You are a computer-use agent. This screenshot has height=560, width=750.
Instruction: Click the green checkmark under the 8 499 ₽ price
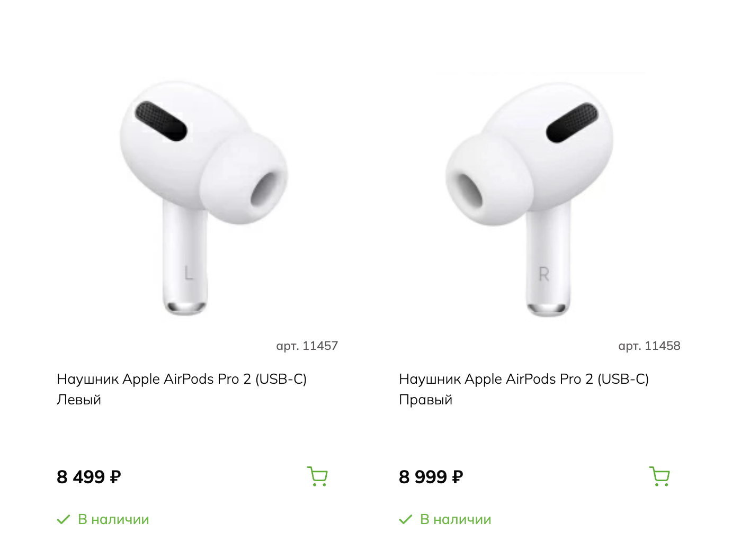click(x=64, y=519)
